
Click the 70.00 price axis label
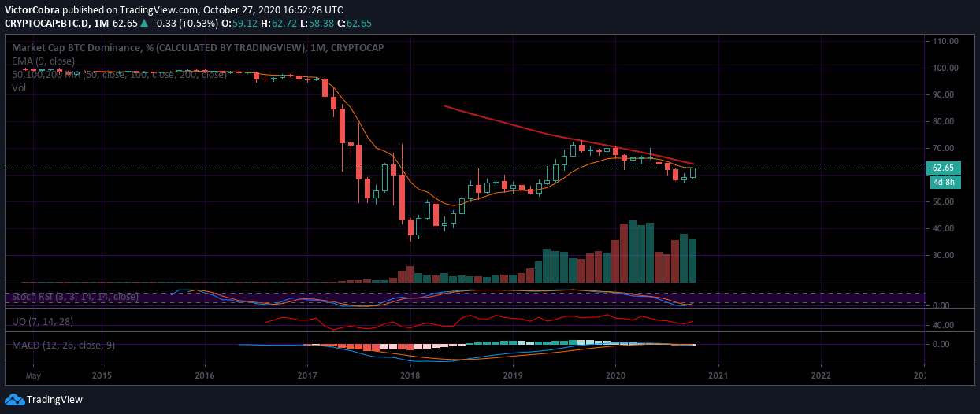pyautogui.click(x=945, y=148)
